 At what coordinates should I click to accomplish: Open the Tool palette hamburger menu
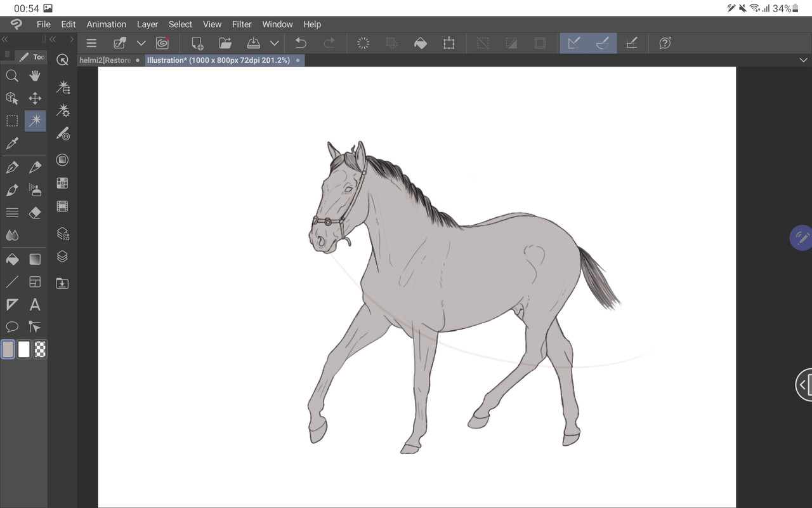(7, 55)
